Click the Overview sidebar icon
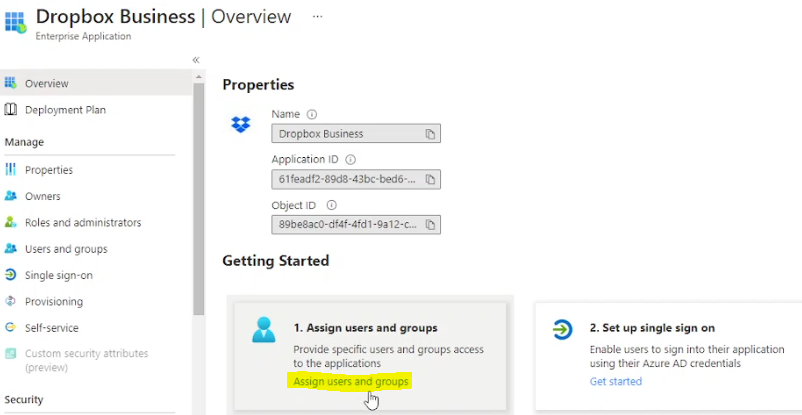 pos(10,83)
